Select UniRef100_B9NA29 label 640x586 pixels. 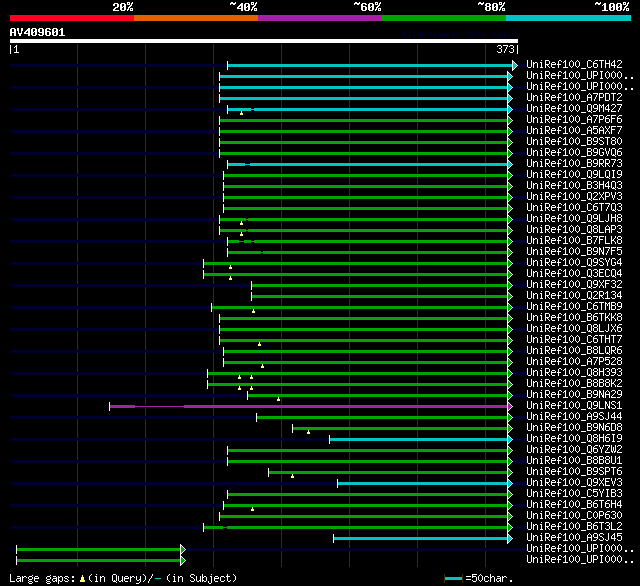coord(574,395)
